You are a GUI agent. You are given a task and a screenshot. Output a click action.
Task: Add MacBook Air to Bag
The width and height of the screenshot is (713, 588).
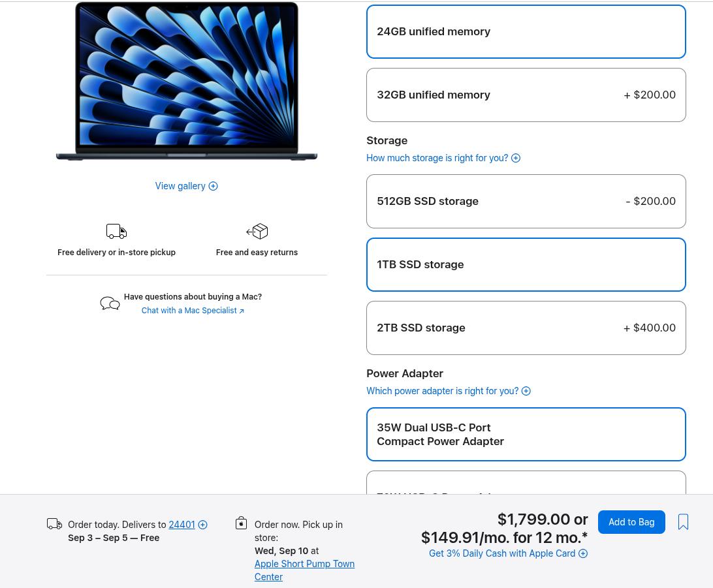(631, 522)
